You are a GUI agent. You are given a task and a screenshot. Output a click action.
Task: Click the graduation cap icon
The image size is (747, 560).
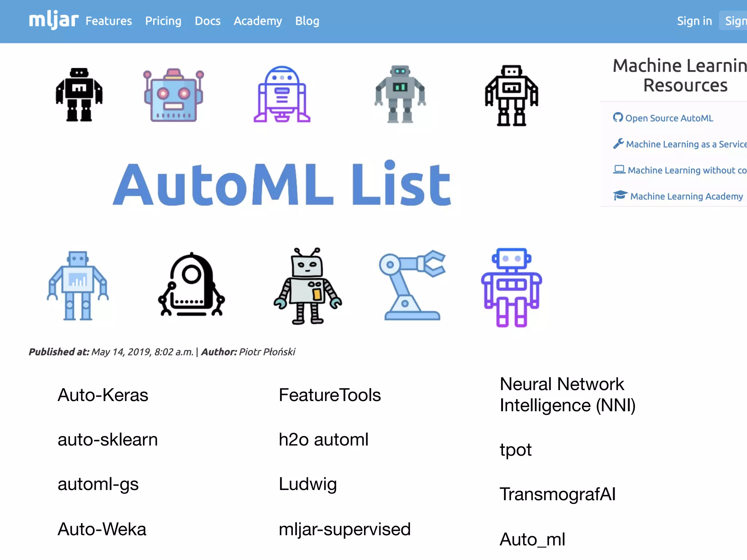[620, 195]
